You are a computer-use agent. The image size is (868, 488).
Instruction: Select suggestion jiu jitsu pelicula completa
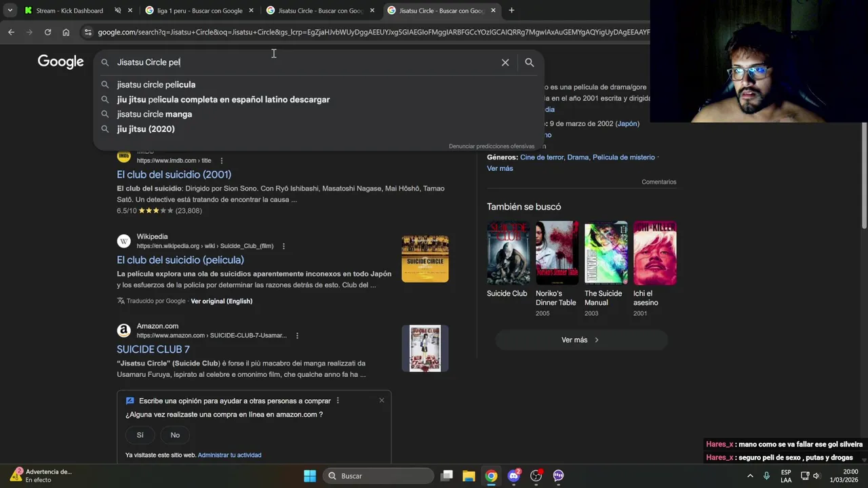(223, 100)
